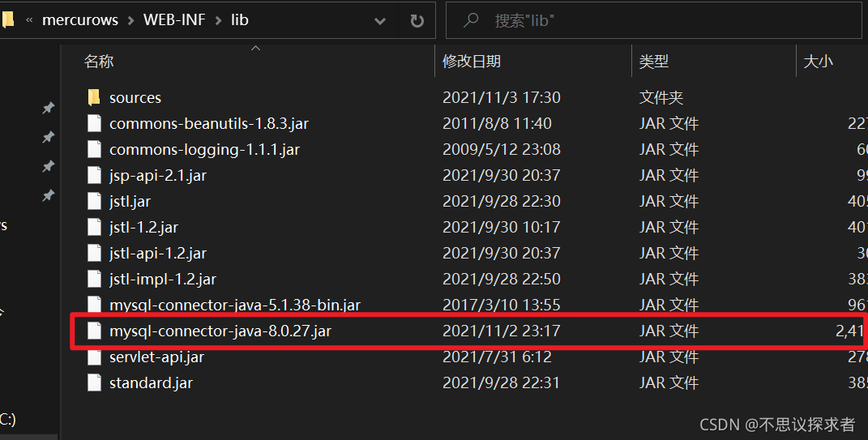868x440 pixels.
Task: Click file icon of jstl.jar
Action: (94, 202)
